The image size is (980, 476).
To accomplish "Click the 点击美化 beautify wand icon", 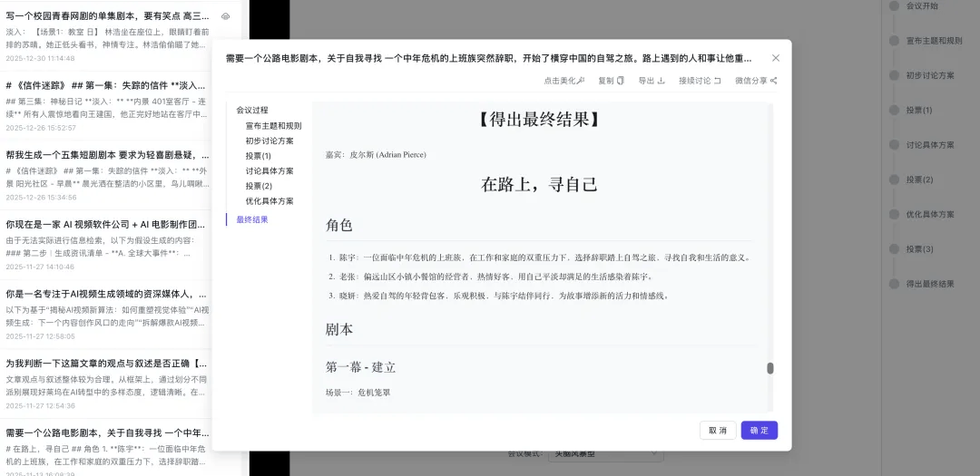I will click(x=581, y=81).
